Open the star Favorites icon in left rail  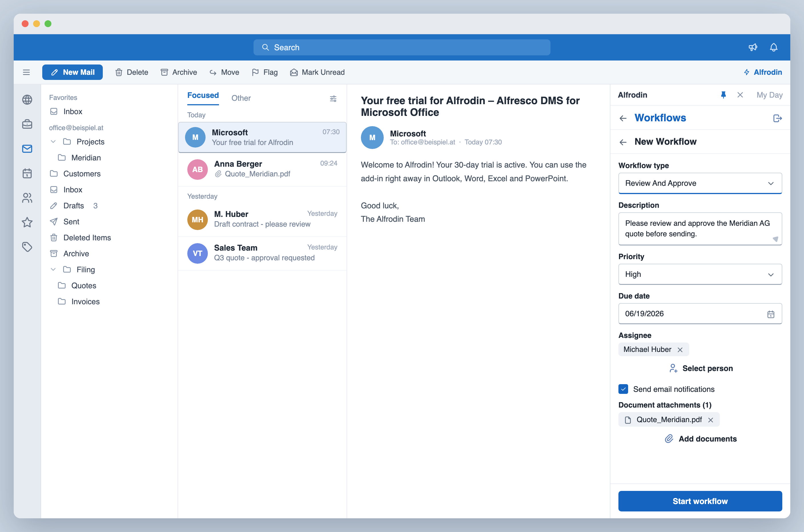click(x=27, y=222)
